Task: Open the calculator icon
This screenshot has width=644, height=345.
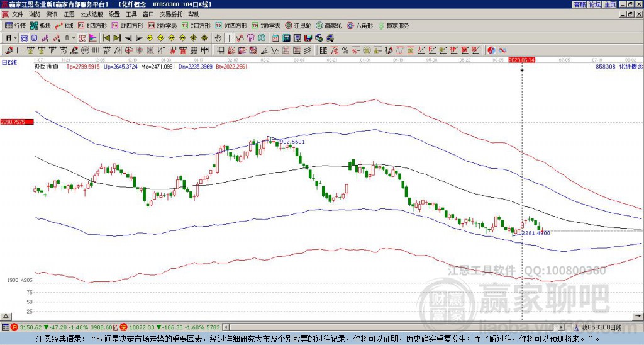Action: (x=286, y=38)
